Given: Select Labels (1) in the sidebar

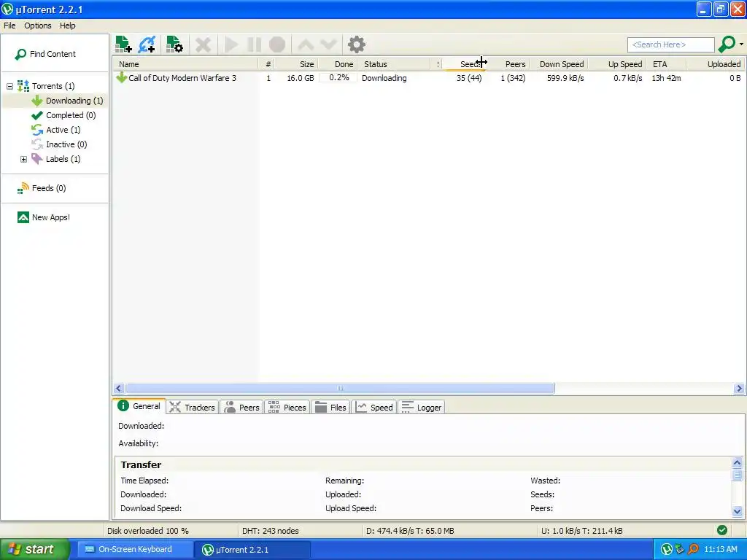Looking at the screenshot, I should click(x=55, y=159).
